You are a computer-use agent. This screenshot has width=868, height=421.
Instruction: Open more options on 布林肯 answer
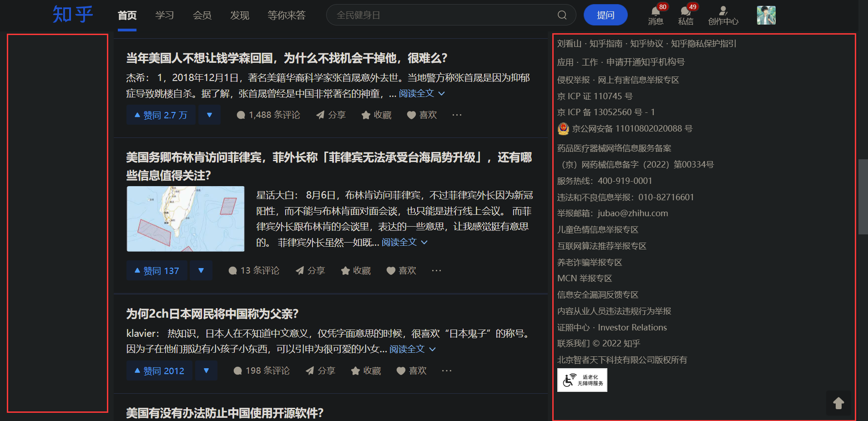coord(436,270)
